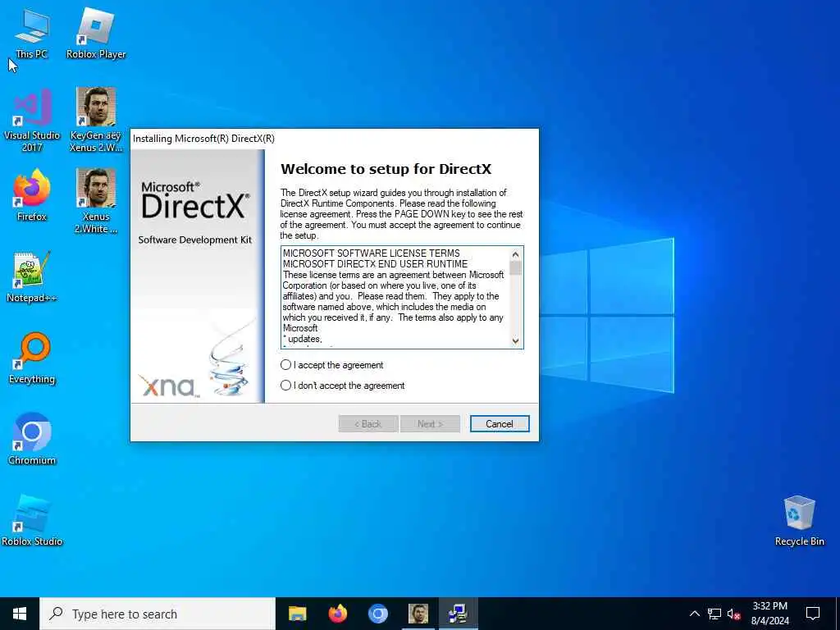Open the muted volume tray icon
The width and height of the screenshot is (840, 630).
point(734,614)
